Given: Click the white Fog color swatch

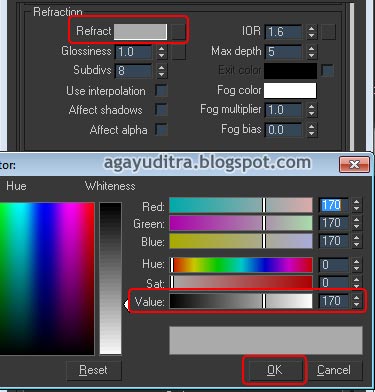Looking at the screenshot, I should click(x=290, y=90).
